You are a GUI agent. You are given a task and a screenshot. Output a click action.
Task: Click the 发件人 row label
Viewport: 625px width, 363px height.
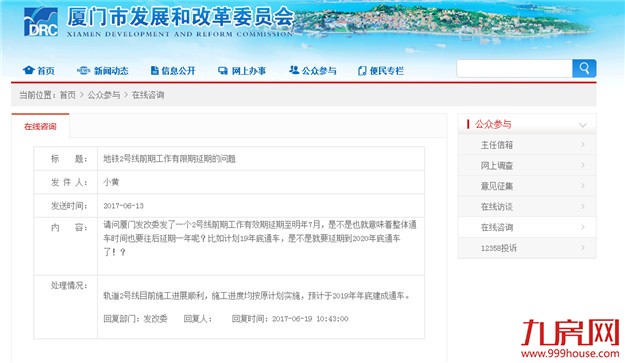coord(69,182)
